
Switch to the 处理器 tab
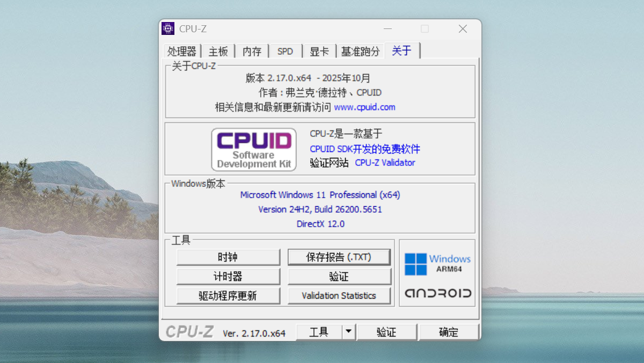point(182,52)
